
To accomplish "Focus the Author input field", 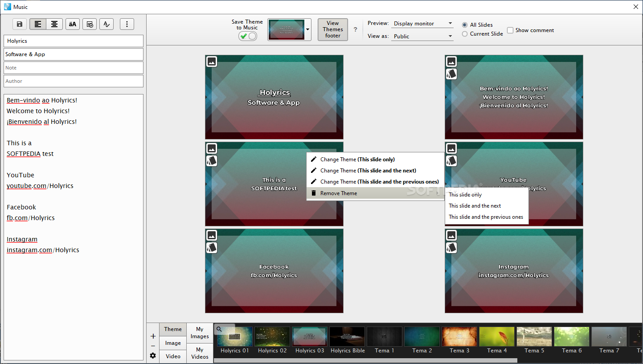I will [x=74, y=81].
